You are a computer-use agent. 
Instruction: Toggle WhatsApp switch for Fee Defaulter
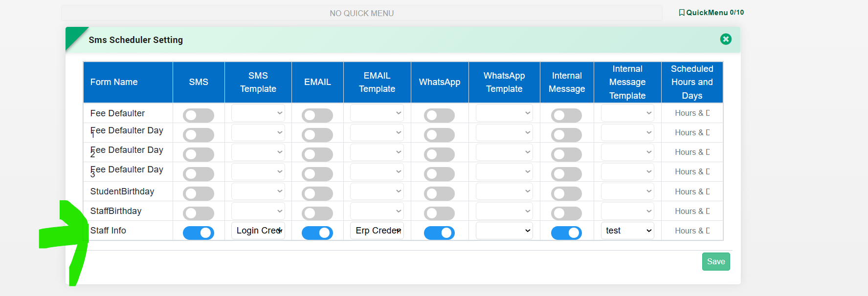(439, 115)
